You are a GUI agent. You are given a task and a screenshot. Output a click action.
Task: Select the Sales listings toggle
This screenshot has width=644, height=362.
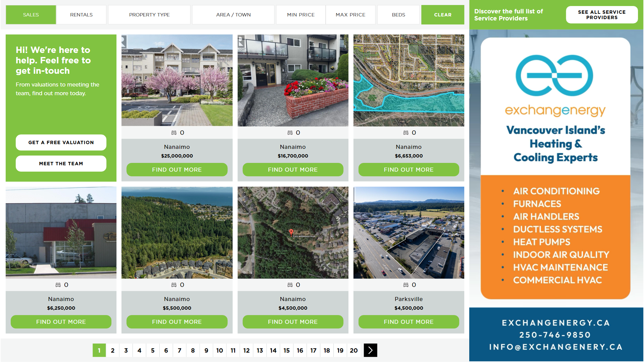(31, 15)
